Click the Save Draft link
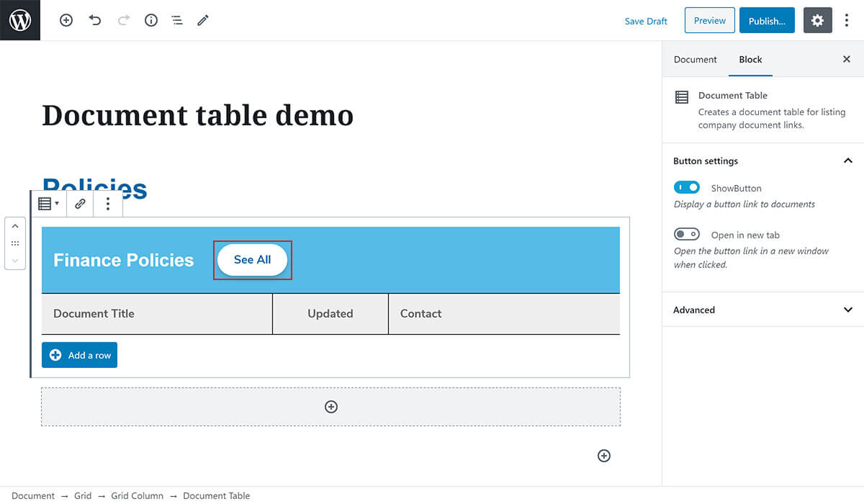The image size is (864, 504). 646,21
